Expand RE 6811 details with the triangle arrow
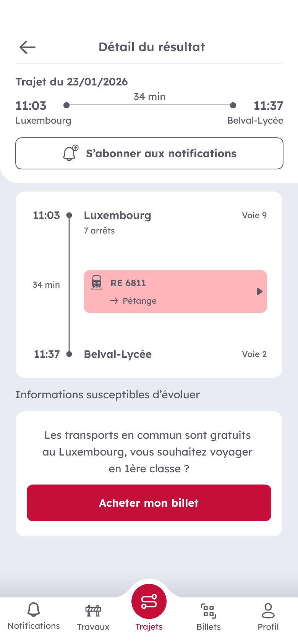Viewport: 298px width, 644px height. (x=259, y=291)
